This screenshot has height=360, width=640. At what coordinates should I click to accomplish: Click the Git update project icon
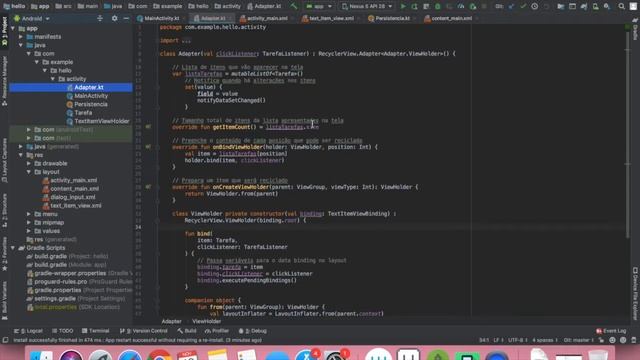511,6
